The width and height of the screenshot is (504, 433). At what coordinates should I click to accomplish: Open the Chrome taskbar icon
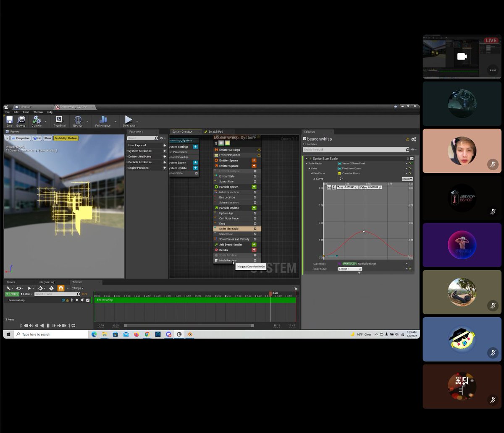pos(147,334)
